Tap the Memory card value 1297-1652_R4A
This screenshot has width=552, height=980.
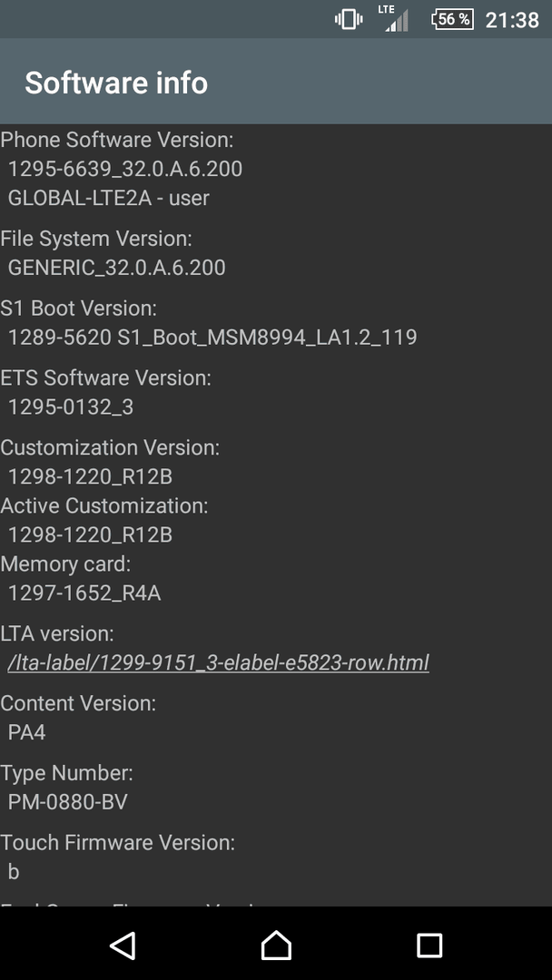[x=84, y=593]
